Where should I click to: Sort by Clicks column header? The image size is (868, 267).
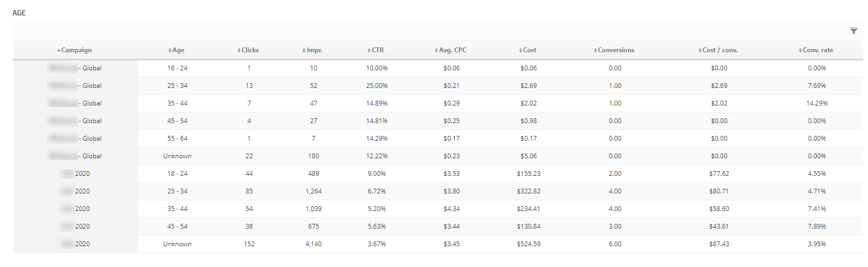coord(249,50)
